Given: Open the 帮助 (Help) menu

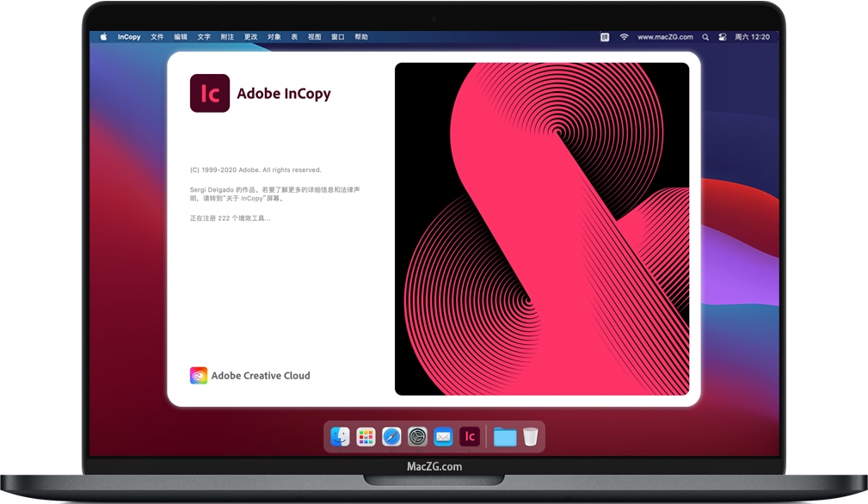Looking at the screenshot, I should (x=361, y=37).
